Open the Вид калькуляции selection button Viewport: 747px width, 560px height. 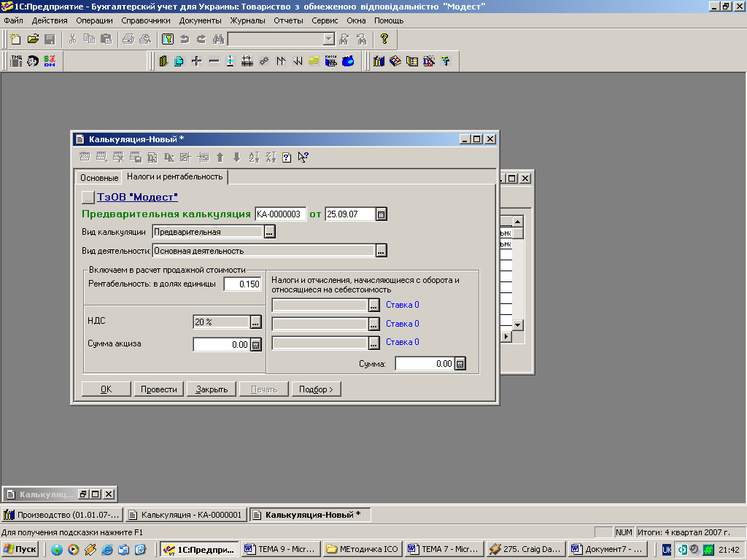click(270, 232)
